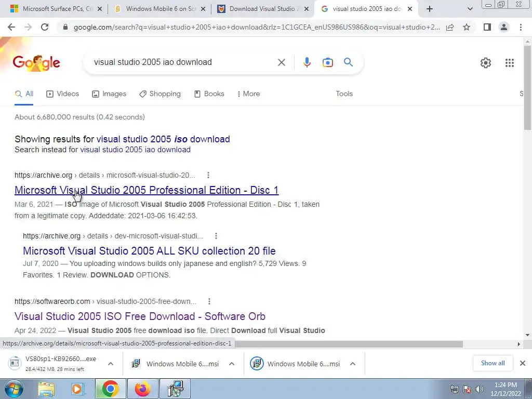
Task: Expand options for VS80sp1-KB92660 download
Action: pos(110,364)
